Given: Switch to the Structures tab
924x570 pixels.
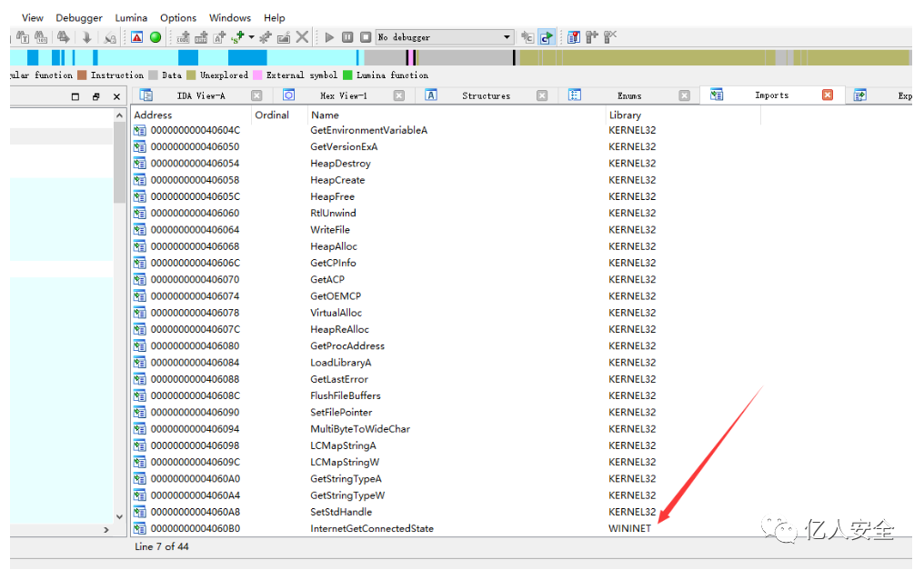Looking at the screenshot, I should [x=487, y=95].
